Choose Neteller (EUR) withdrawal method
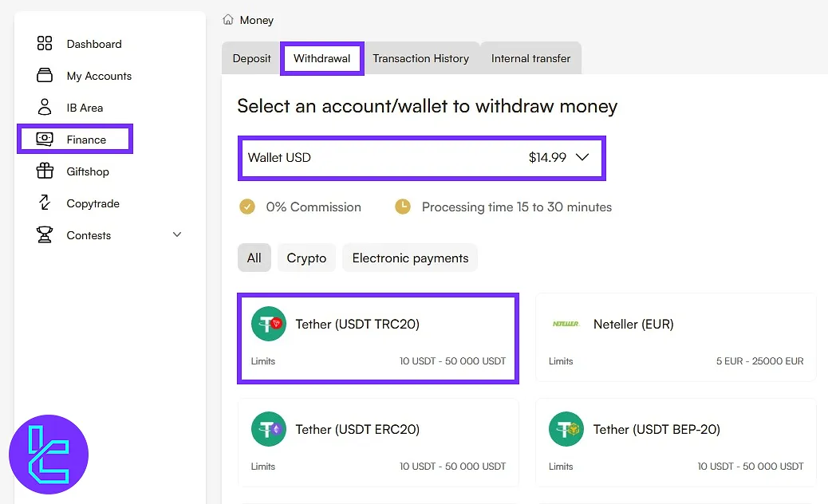 676,338
